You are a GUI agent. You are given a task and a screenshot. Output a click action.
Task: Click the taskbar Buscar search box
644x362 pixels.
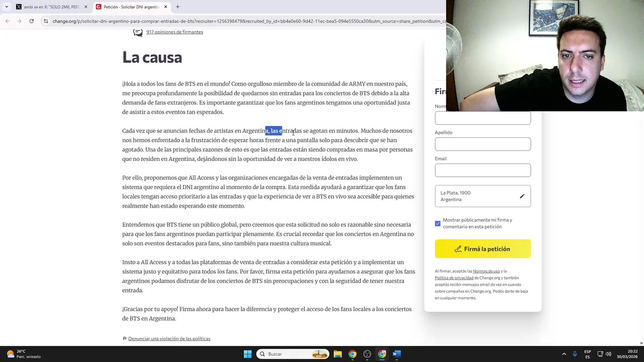pyautogui.click(x=293, y=354)
